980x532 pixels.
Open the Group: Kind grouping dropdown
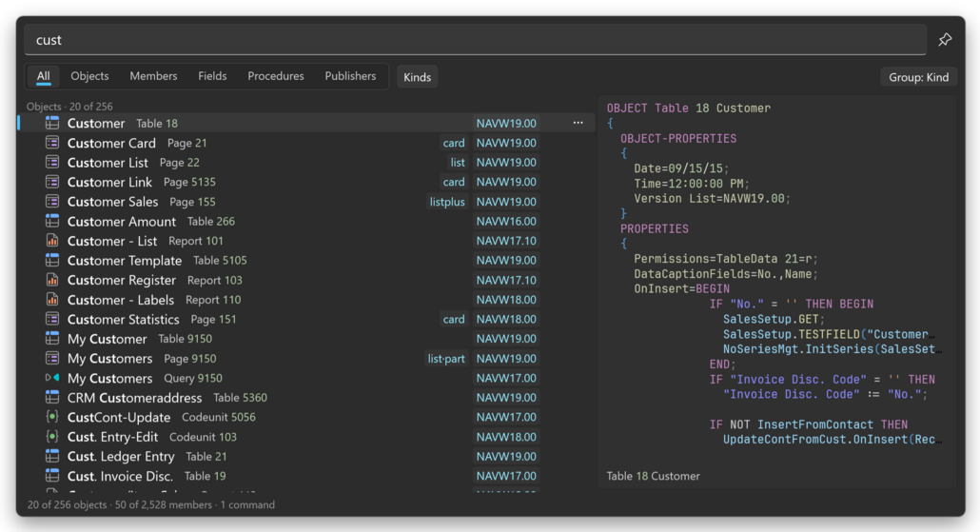[919, 77]
